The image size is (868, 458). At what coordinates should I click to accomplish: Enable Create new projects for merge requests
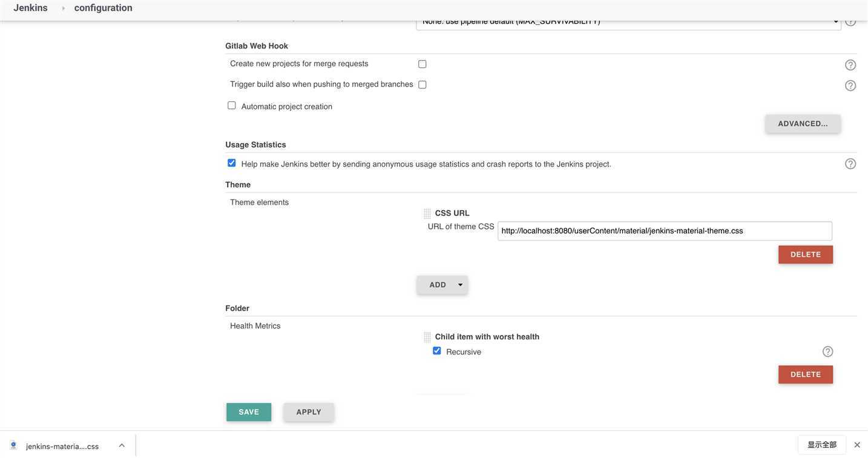pos(422,64)
